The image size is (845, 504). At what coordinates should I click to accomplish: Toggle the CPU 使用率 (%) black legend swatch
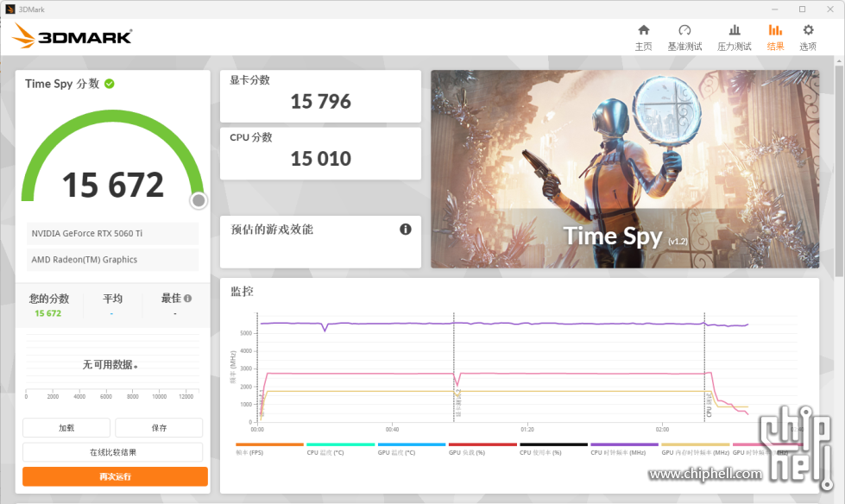(x=553, y=444)
